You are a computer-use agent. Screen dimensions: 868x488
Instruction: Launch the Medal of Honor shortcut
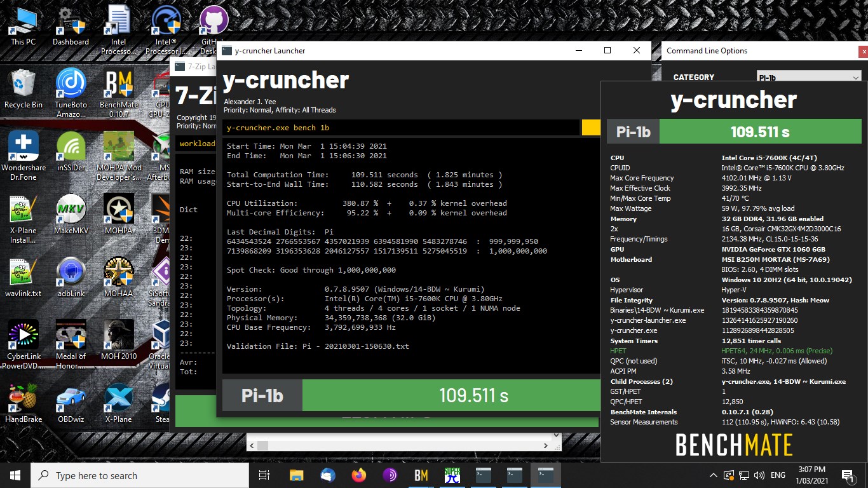(71, 344)
